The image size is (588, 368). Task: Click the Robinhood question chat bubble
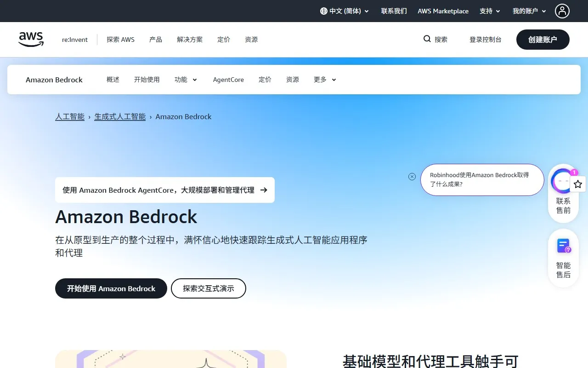[482, 180]
